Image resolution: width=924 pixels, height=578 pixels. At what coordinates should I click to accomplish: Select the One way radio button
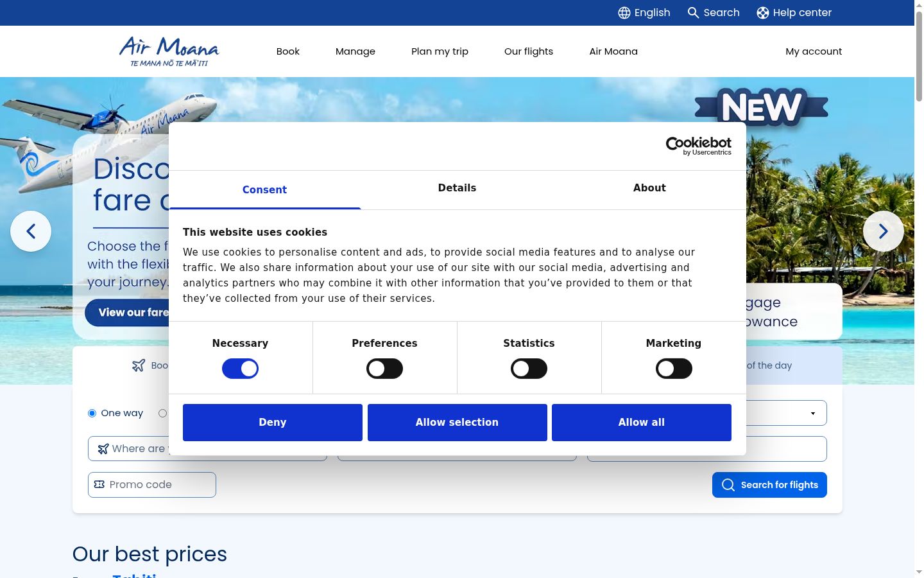click(x=92, y=413)
